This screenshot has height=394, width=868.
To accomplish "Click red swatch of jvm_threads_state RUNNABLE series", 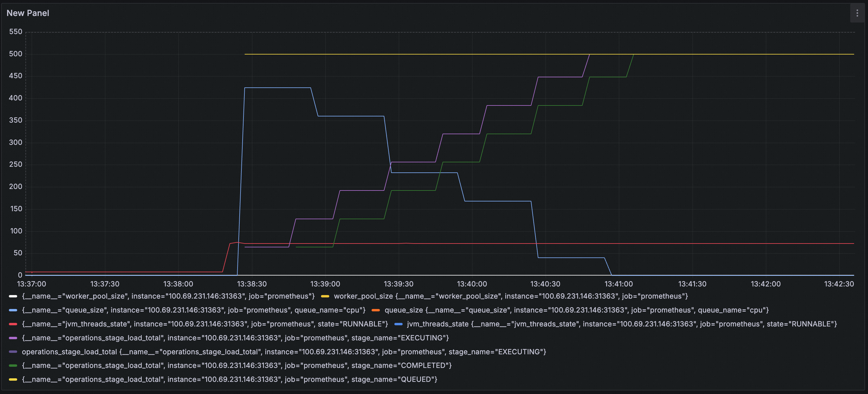I will pyautogui.click(x=13, y=324).
